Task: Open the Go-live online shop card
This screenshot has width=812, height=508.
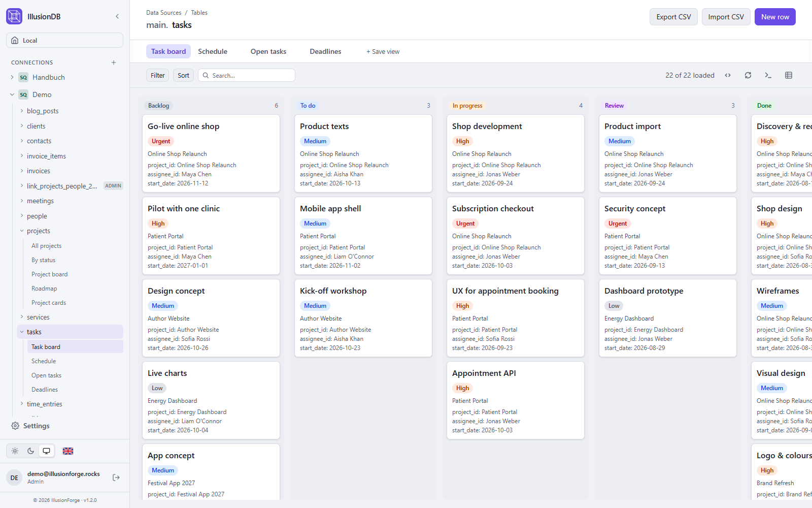Action: coord(211,153)
